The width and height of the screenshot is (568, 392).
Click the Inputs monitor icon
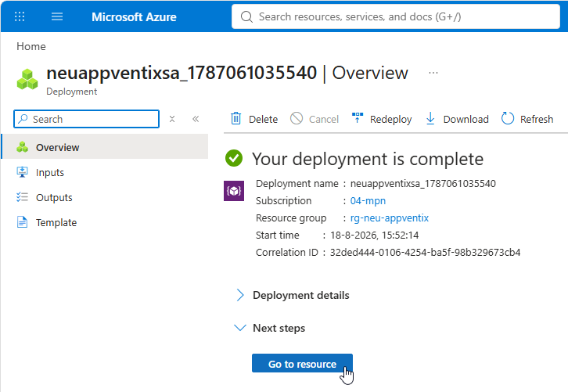pos(22,171)
